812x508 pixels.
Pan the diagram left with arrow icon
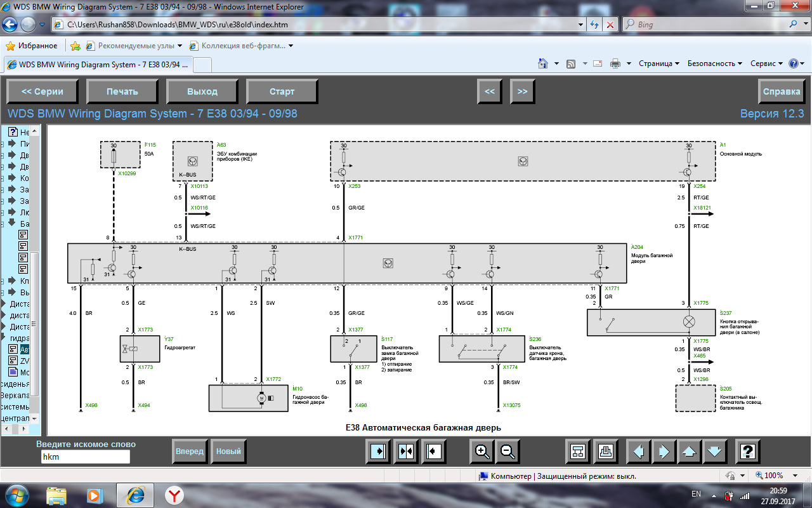point(638,451)
